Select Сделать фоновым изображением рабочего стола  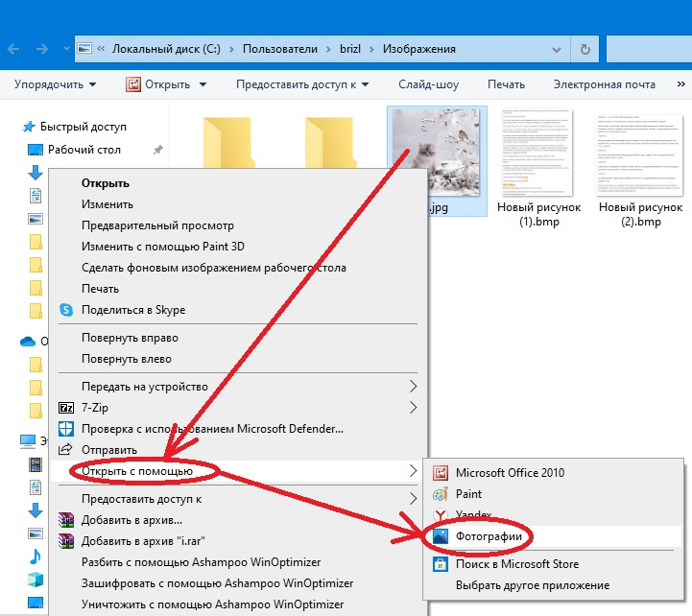pyautogui.click(x=238, y=268)
